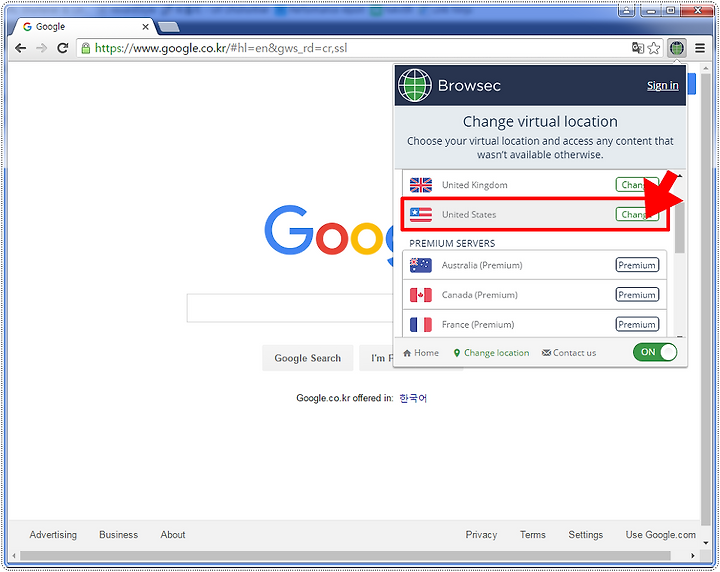Viewport: 720px width, 572px height.
Task: Click the Australia flag icon
Action: pos(421,265)
